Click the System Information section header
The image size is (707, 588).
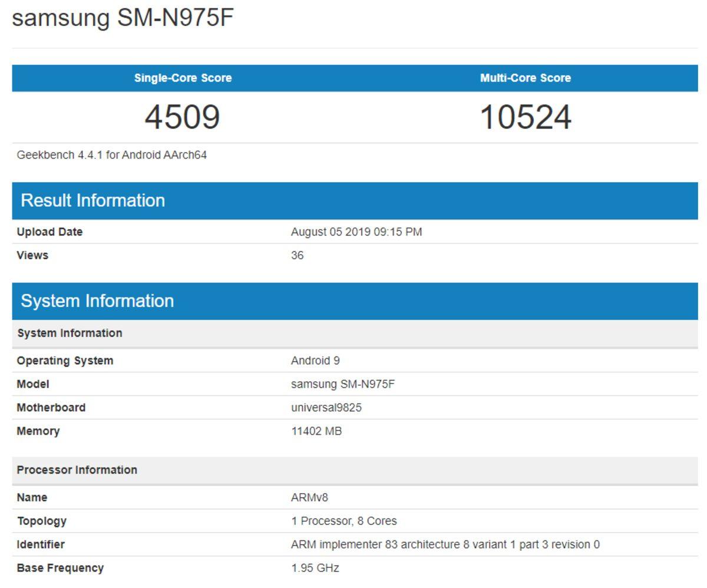[x=97, y=301]
